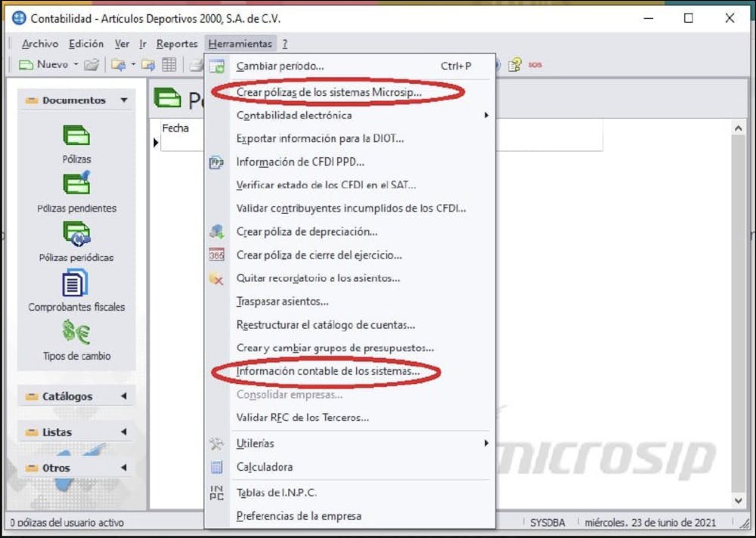Choose Crear póliza de depreciación
The width and height of the screenshot is (756, 538).
coord(350,232)
